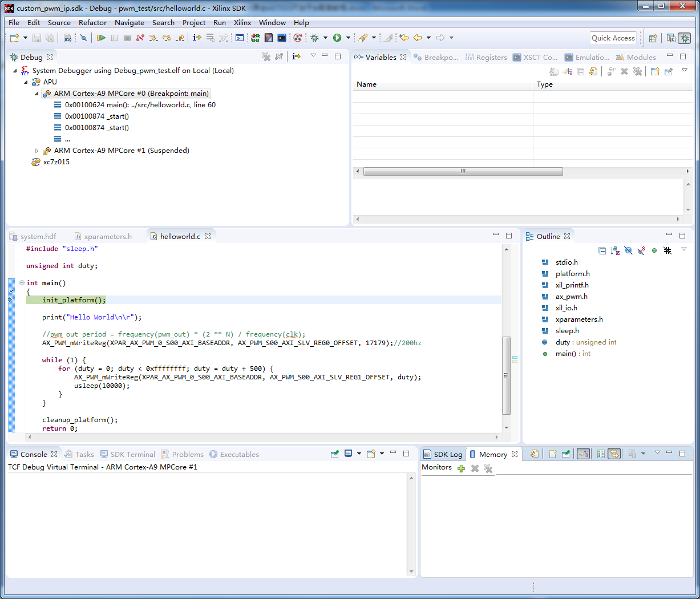The height and width of the screenshot is (599, 700).
Task: Toggle Hide Inactive Elements in Outline
Action: [x=667, y=250]
